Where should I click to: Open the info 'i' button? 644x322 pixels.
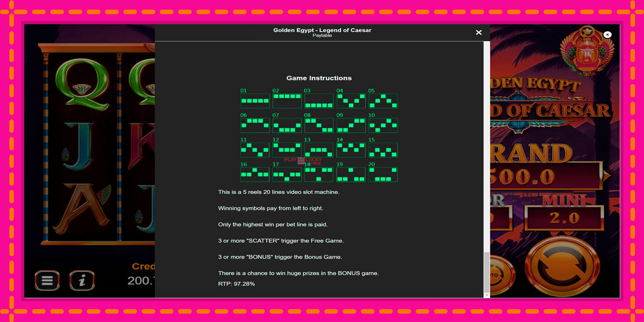coord(82,280)
